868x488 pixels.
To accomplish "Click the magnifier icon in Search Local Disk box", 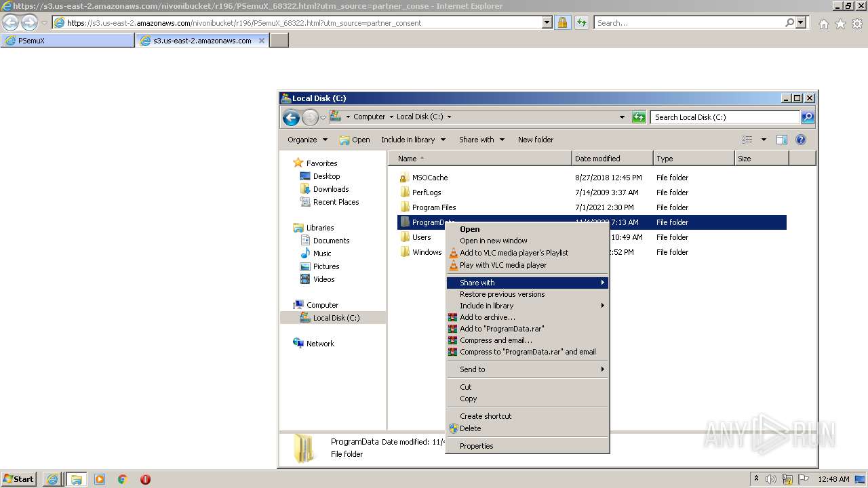I will pyautogui.click(x=807, y=117).
